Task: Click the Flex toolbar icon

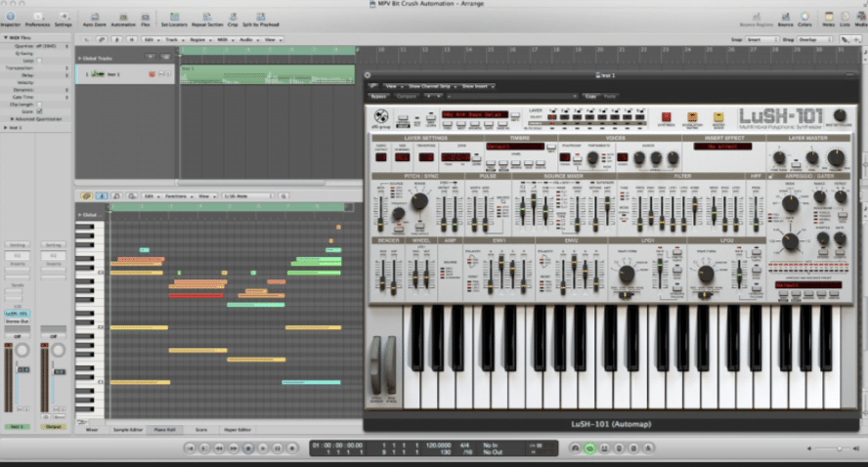Action: [145, 19]
